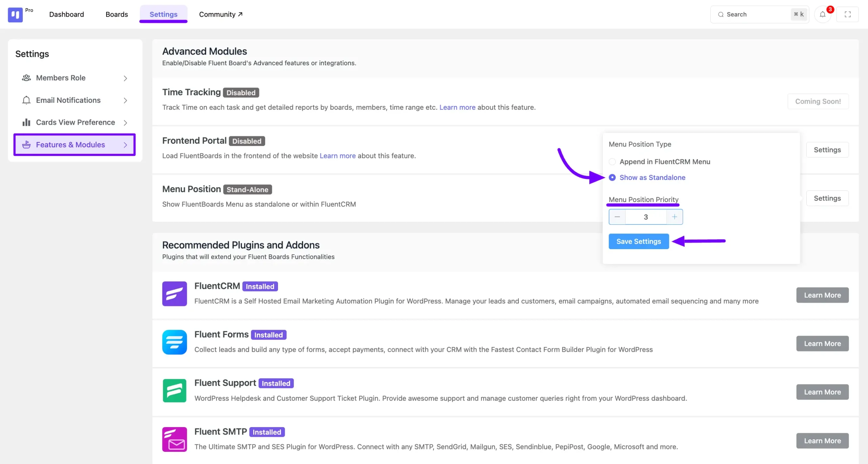868x464 pixels.
Task: Click the Email Notifications bell icon
Action: click(26, 100)
